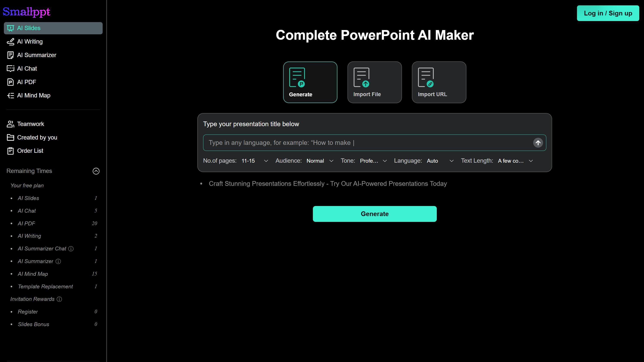Select the Import File tab label
The width and height of the screenshot is (644, 362).
[367, 94]
